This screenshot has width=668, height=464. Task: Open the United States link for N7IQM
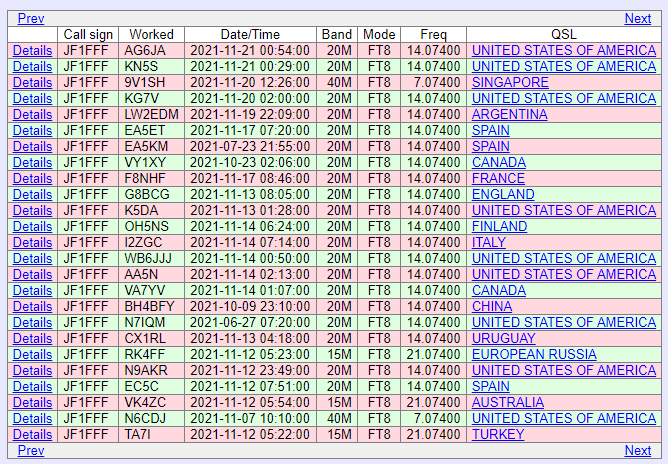564,322
